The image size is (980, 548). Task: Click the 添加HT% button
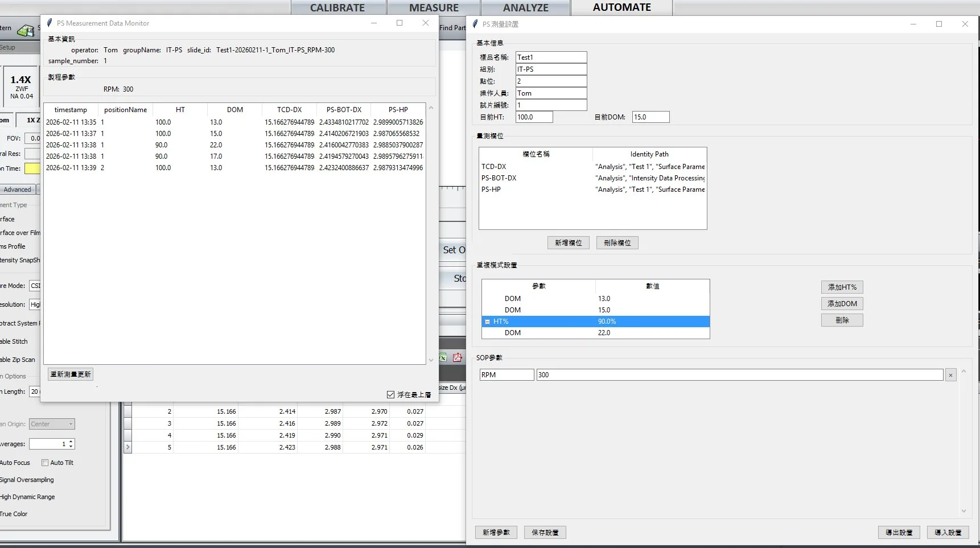(x=842, y=287)
